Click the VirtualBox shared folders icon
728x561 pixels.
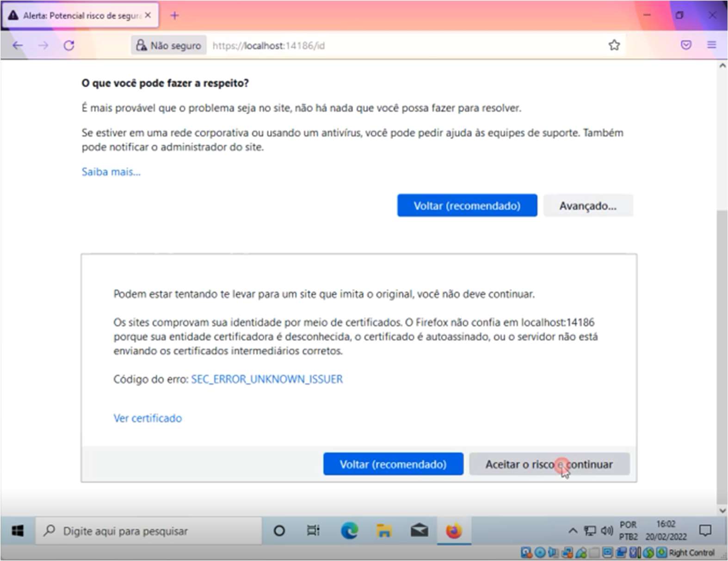click(594, 552)
